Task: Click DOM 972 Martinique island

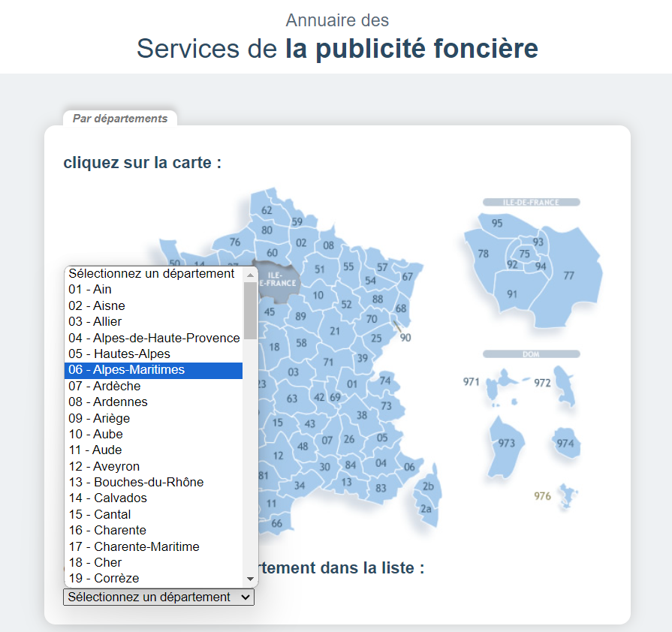Action: (x=564, y=386)
